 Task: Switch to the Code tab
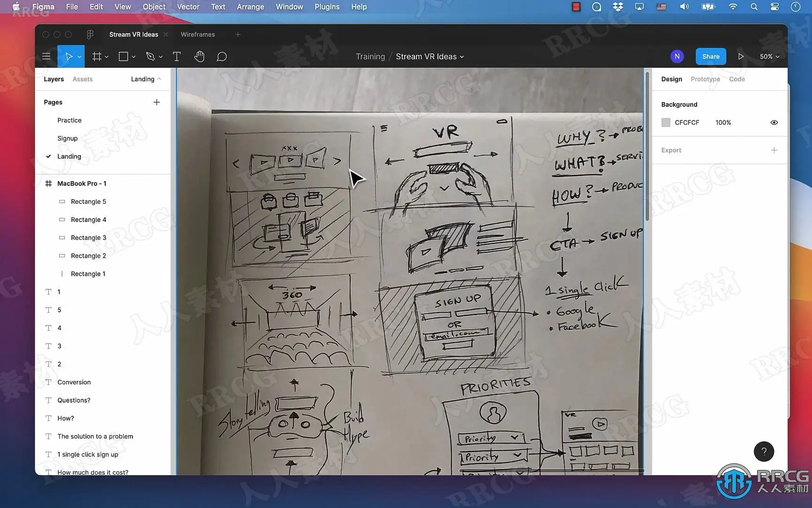point(737,79)
